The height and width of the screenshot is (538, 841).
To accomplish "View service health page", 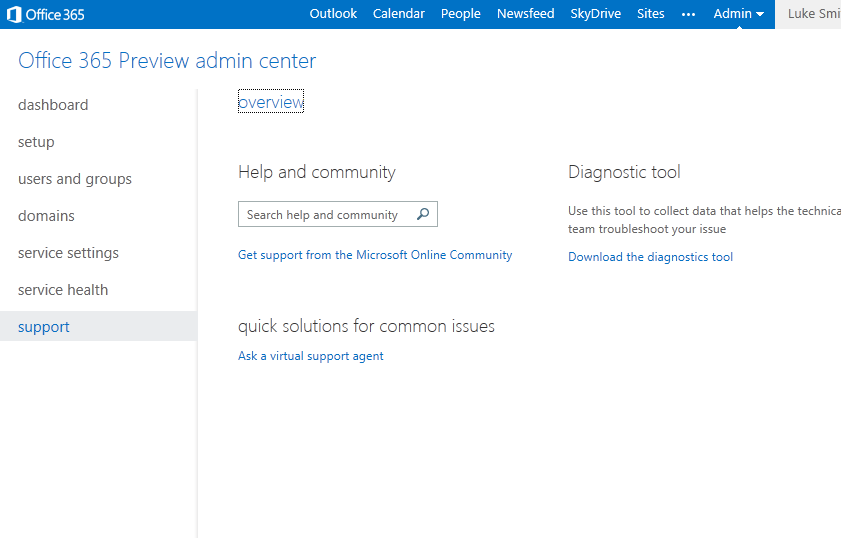I will point(63,290).
